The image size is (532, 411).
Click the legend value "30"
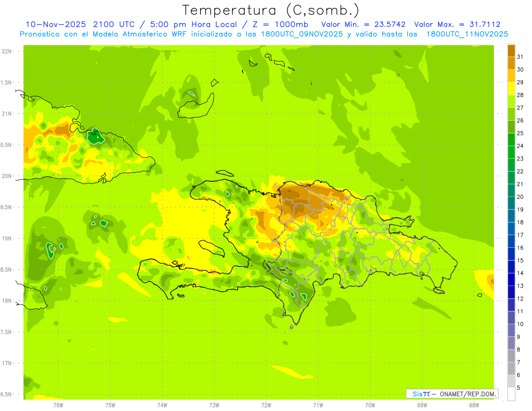pos(520,69)
